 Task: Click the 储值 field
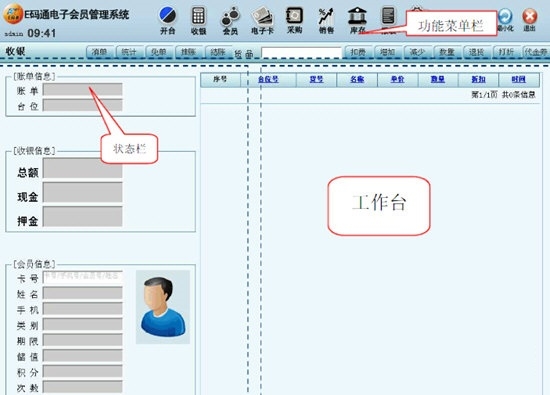pyautogui.click(x=82, y=356)
